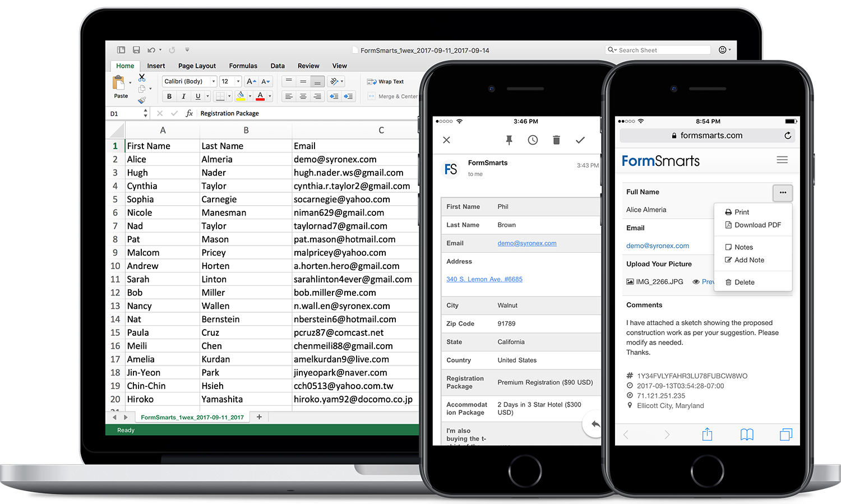Click the Undo arrow in Excel

pos(151,50)
